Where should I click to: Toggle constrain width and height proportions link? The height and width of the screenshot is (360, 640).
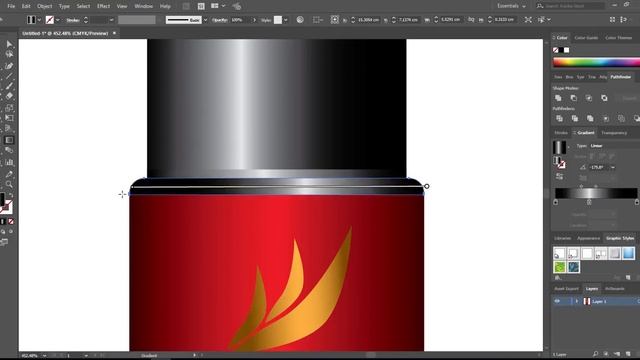471,20
